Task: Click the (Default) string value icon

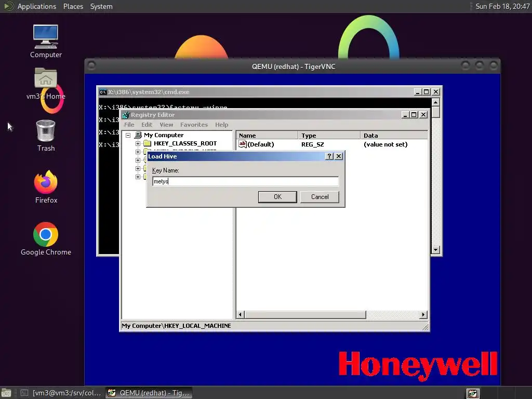Action: click(242, 144)
